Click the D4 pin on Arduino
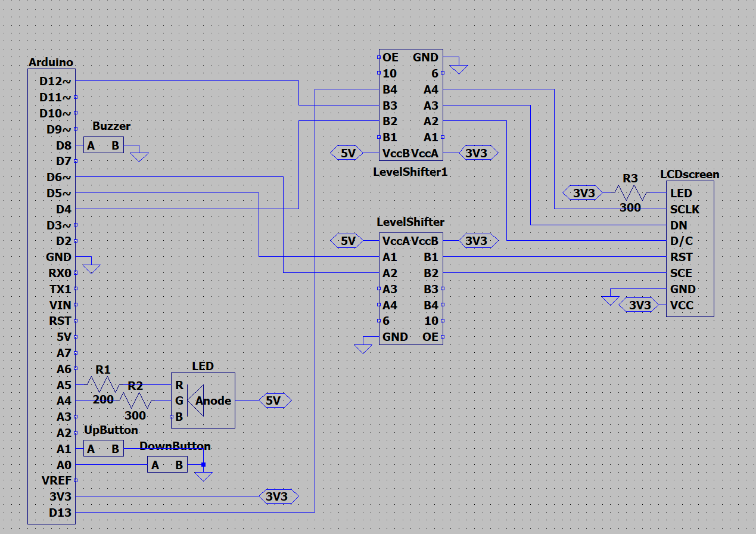 click(63, 209)
